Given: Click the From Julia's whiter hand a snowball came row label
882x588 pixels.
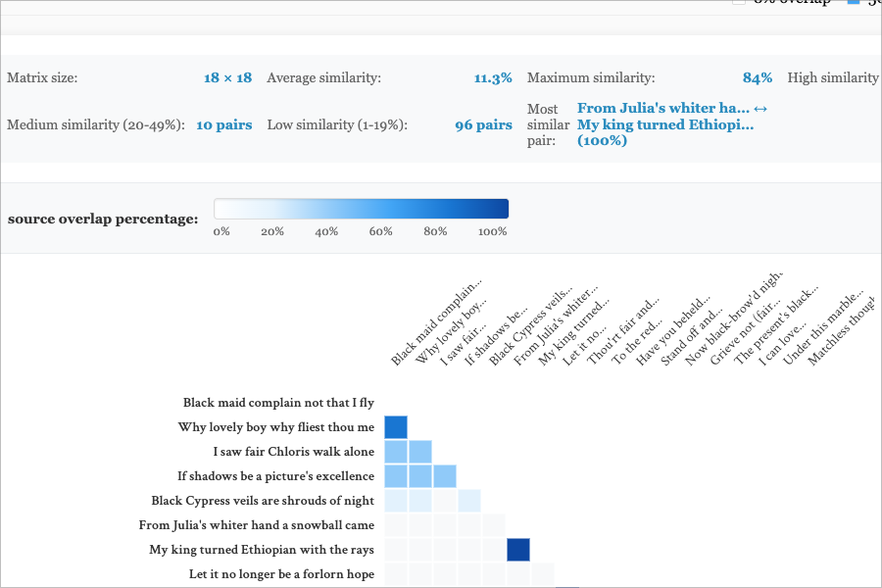Looking at the screenshot, I should coord(257,525).
